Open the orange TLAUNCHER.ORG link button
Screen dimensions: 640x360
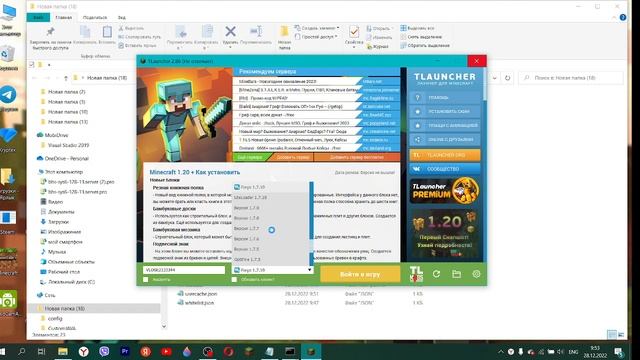point(444,155)
